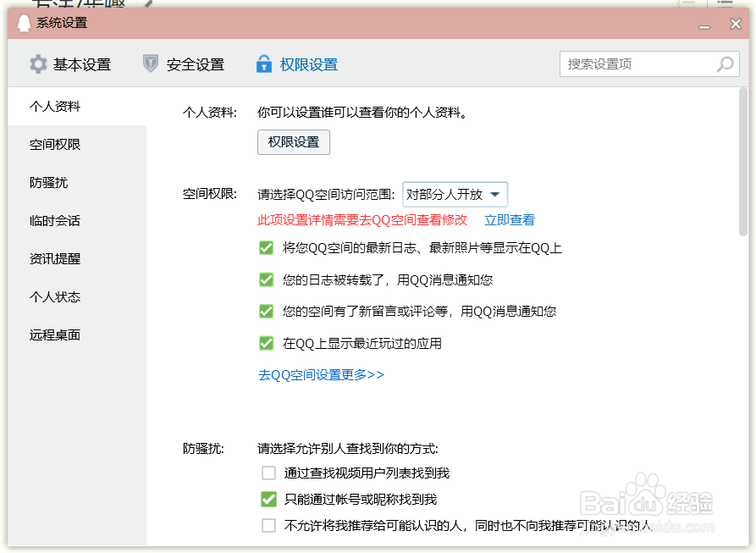The height and width of the screenshot is (553, 756).
Task: Open 资讯提醒 sidebar item
Action: coord(77,258)
